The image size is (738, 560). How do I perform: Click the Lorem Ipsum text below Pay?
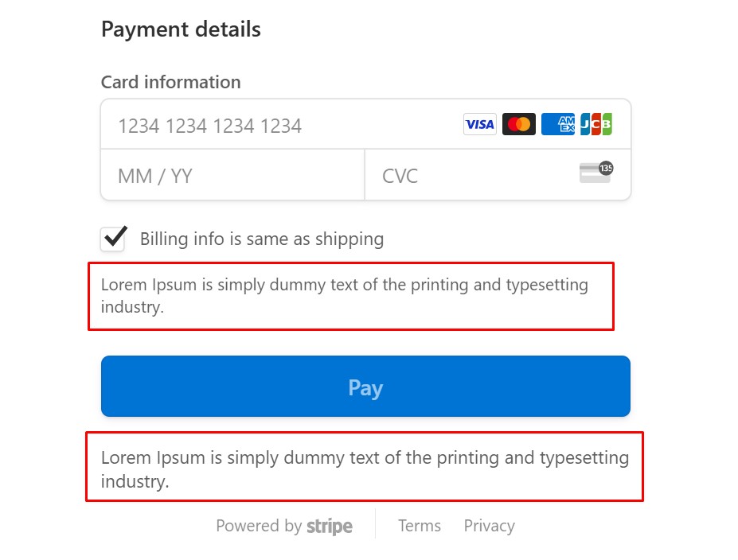pyautogui.click(x=364, y=469)
